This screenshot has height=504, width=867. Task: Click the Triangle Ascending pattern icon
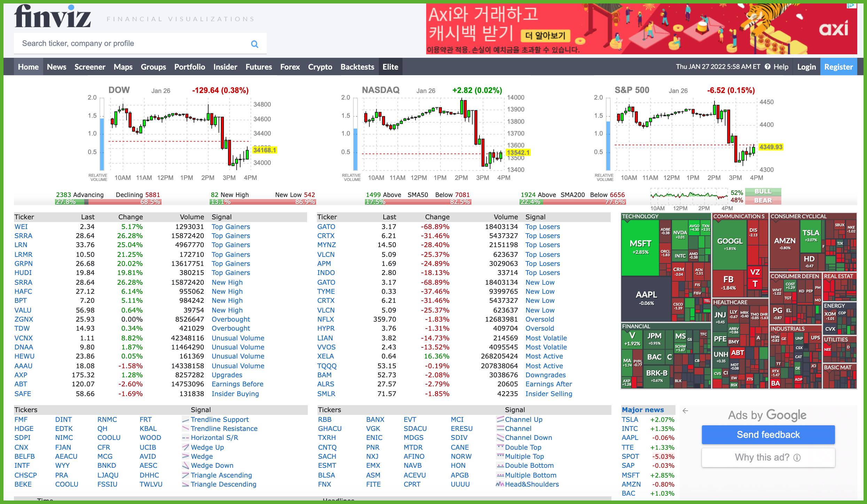[186, 475]
